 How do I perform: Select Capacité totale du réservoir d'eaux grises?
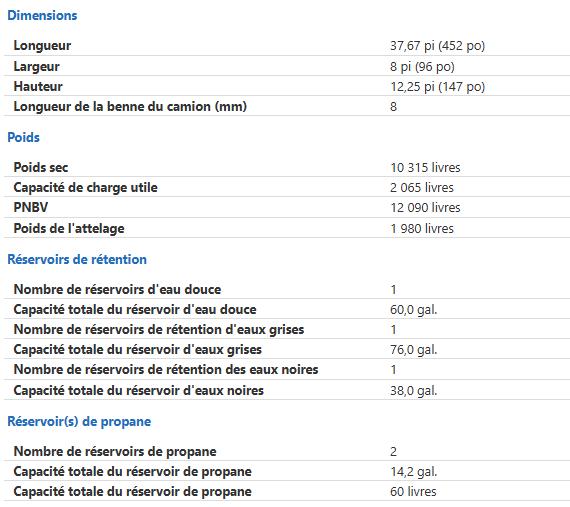(x=137, y=350)
